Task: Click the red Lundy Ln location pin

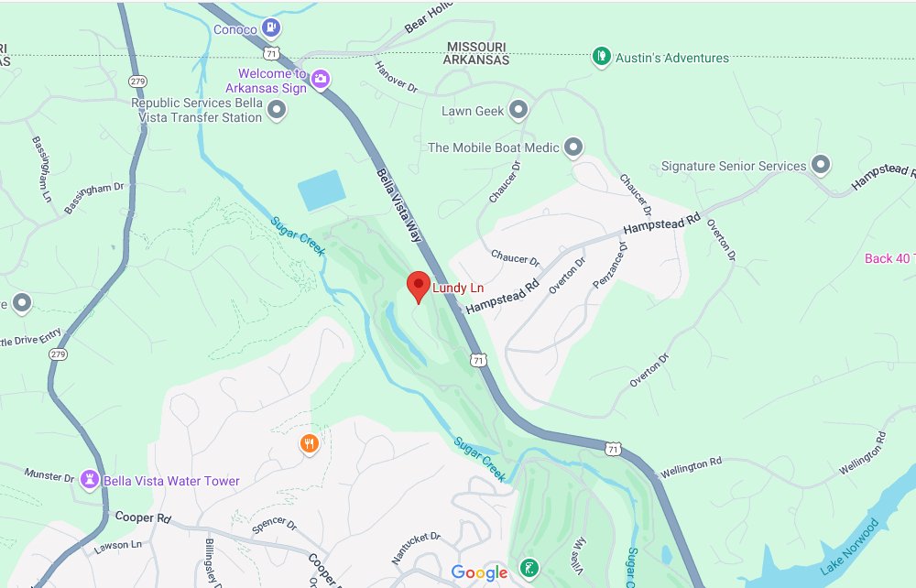Action: click(419, 286)
